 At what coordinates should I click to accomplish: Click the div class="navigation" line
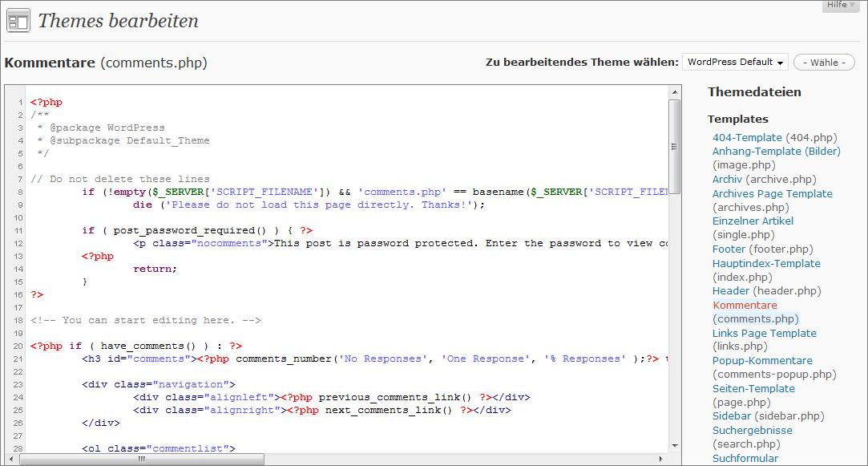click(159, 384)
